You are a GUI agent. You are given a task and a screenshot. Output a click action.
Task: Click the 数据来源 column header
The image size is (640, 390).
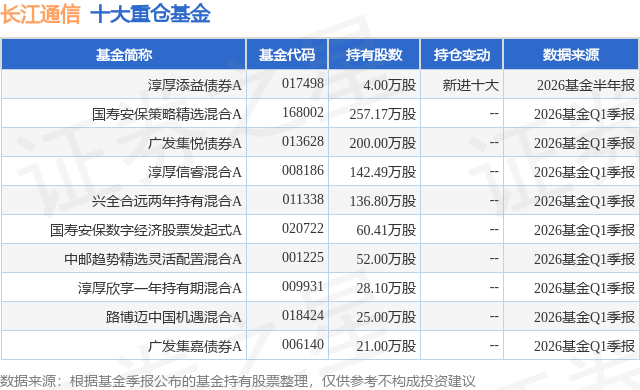click(571, 55)
